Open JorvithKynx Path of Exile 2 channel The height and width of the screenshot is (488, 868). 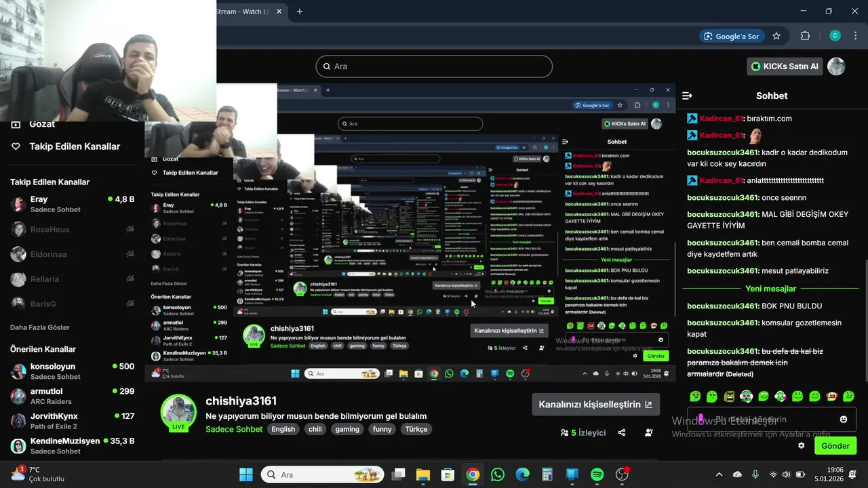click(x=72, y=421)
